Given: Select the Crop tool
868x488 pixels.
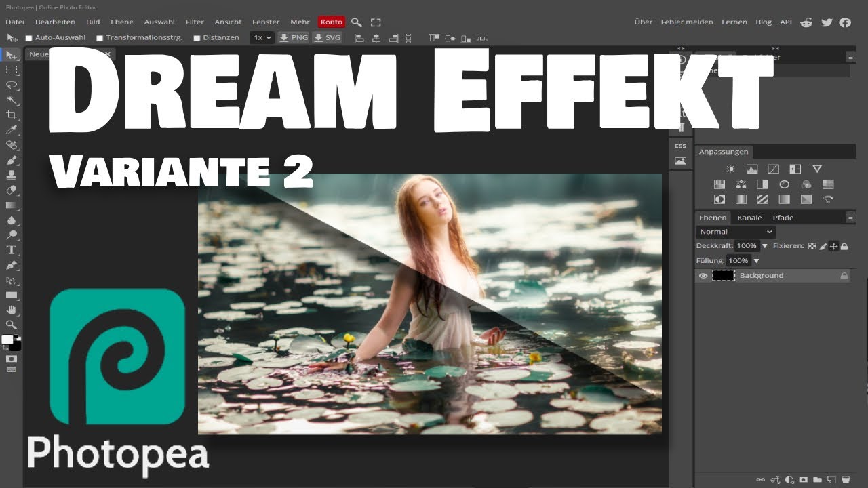Looking at the screenshot, I should click(12, 115).
